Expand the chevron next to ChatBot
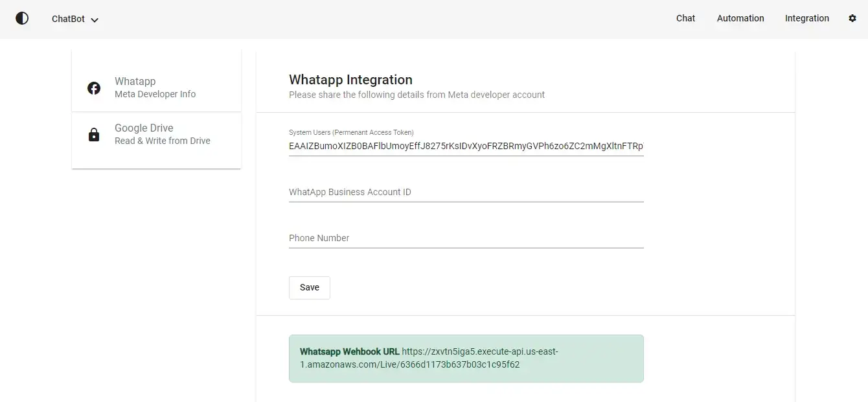The width and height of the screenshot is (868, 402). tap(95, 20)
